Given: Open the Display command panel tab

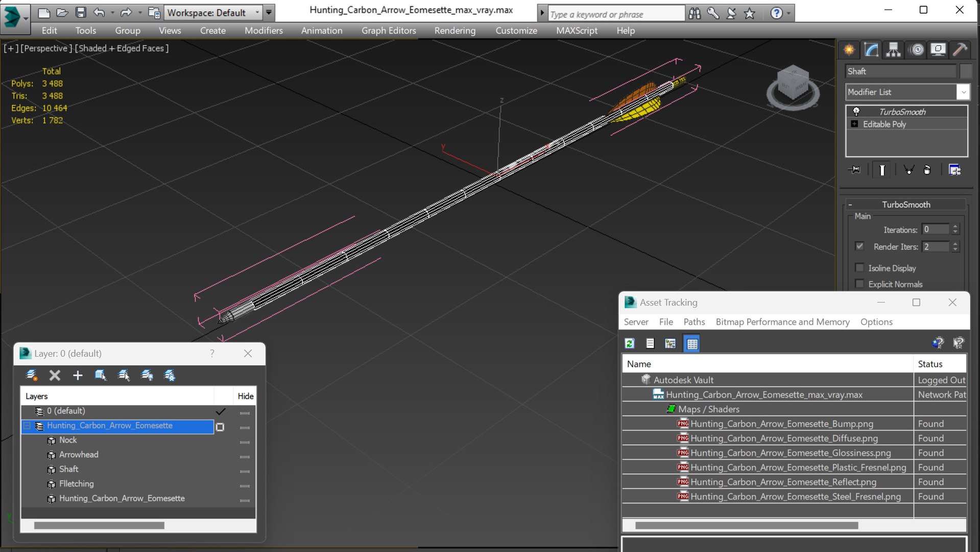Looking at the screenshot, I should coord(938,50).
